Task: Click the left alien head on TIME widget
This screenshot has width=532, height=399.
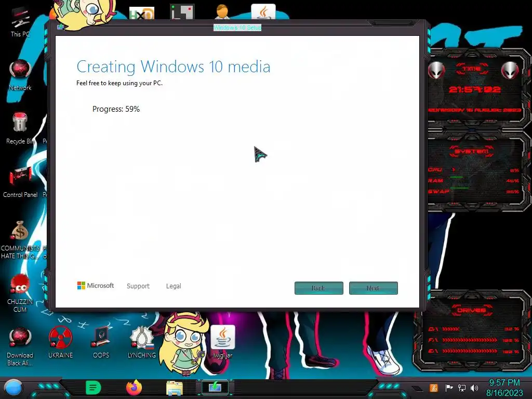Action: [x=436, y=71]
